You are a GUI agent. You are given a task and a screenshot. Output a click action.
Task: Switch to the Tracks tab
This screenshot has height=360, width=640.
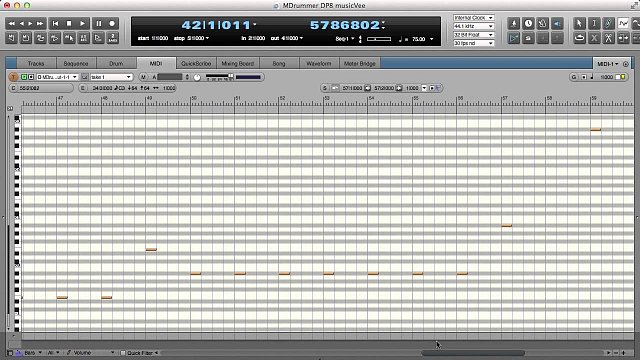(36, 63)
